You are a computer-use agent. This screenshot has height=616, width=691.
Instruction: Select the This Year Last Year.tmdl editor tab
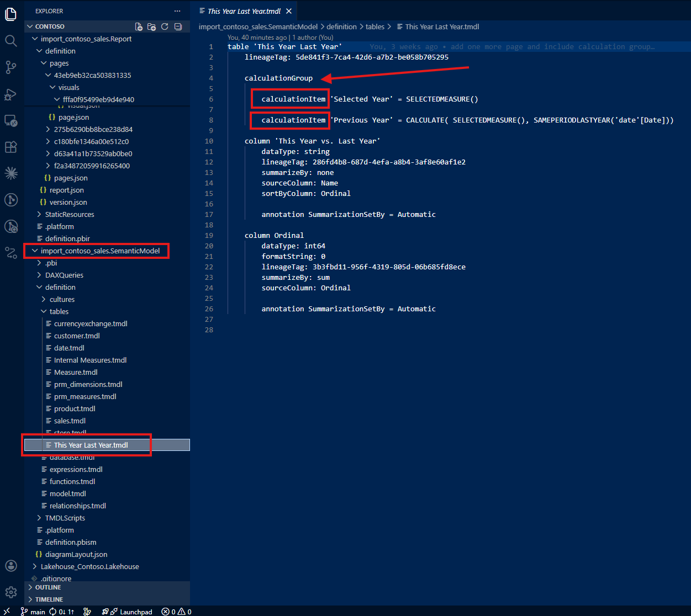244,11
